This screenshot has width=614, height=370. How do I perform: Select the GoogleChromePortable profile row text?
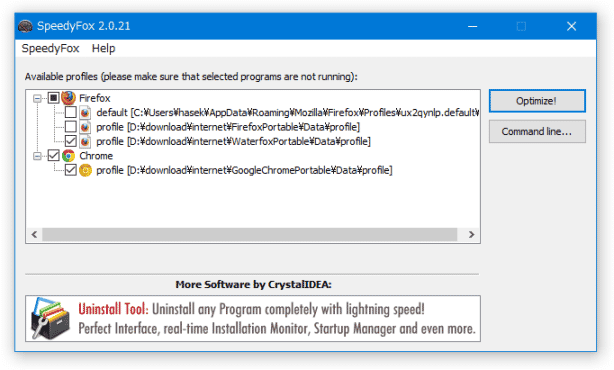point(244,170)
